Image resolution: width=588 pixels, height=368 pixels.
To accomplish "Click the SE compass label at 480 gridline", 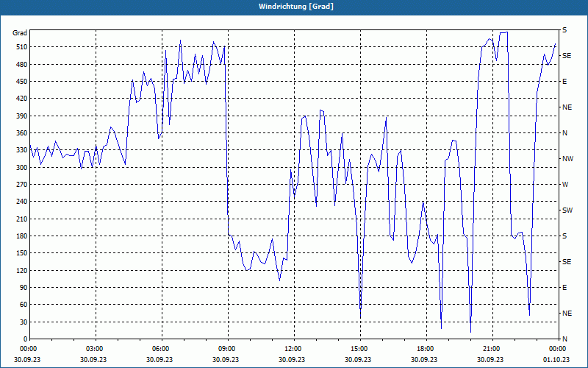I will tap(567, 56).
